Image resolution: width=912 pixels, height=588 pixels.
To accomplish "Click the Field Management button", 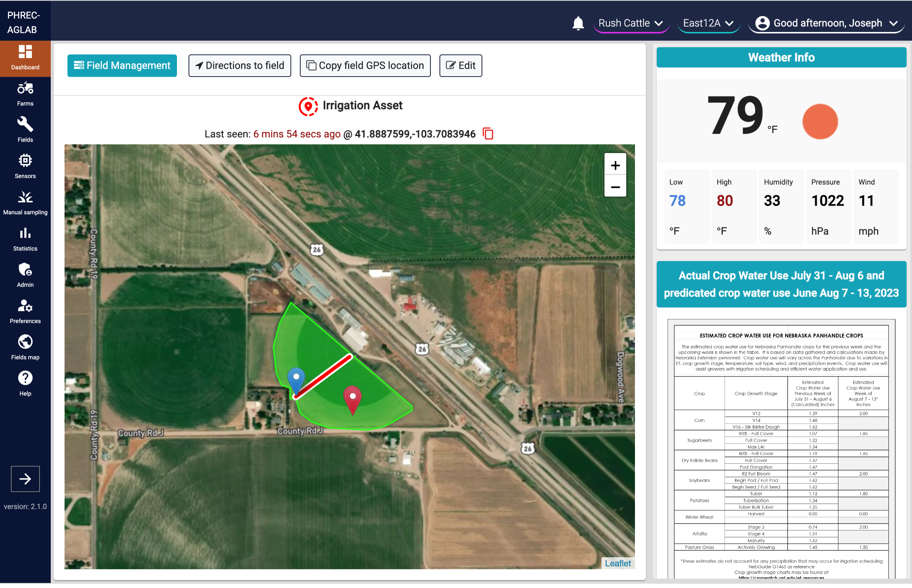I will [122, 66].
